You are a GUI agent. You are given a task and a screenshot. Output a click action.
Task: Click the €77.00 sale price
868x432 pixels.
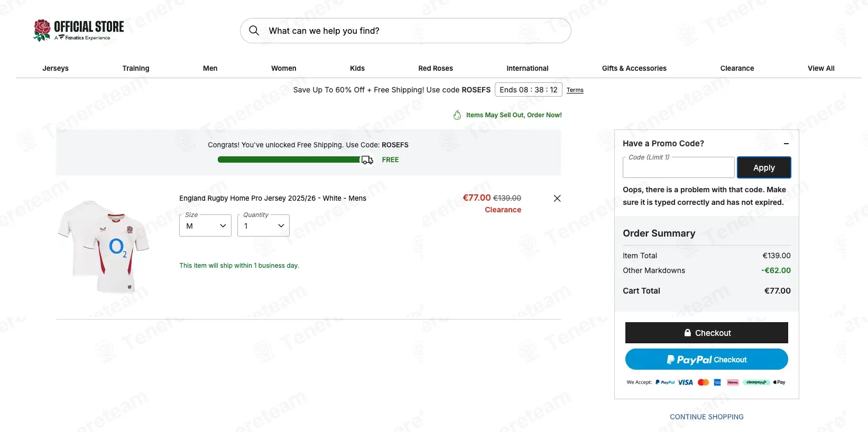[477, 198]
